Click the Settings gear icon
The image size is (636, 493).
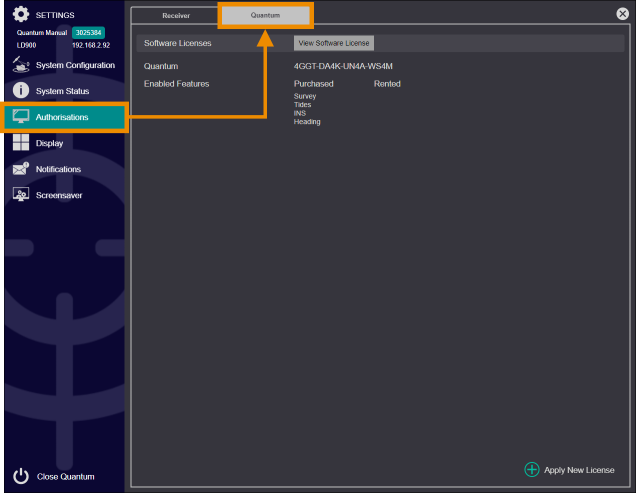coord(21,14)
